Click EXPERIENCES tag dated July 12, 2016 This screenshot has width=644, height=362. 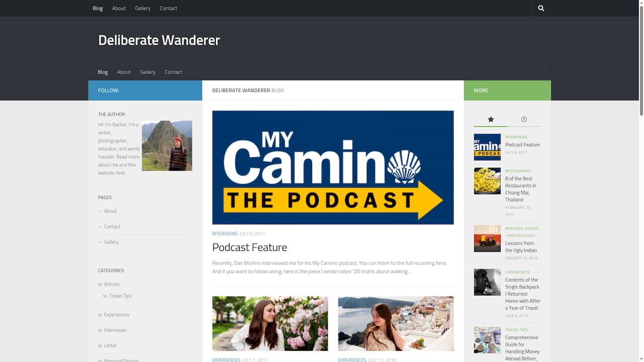(352, 360)
